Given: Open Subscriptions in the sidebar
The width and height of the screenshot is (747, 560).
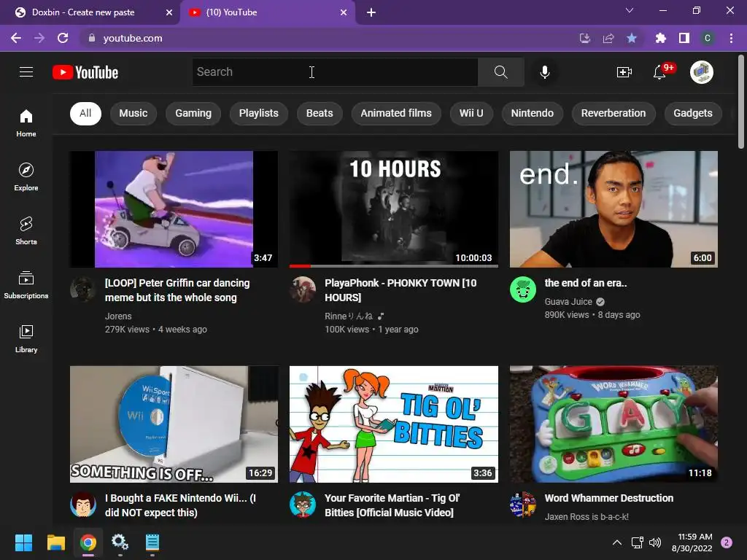Looking at the screenshot, I should 26,285.
